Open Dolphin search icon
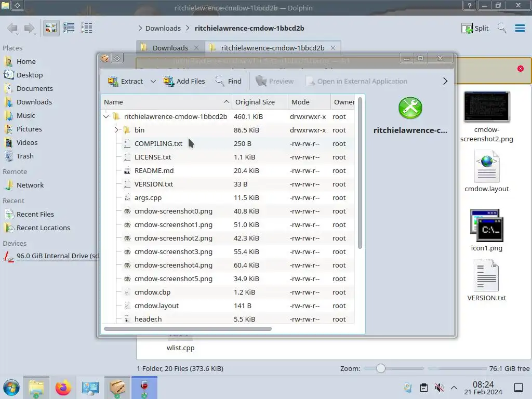Screen dimensions: 532x399 (x=502, y=28)
